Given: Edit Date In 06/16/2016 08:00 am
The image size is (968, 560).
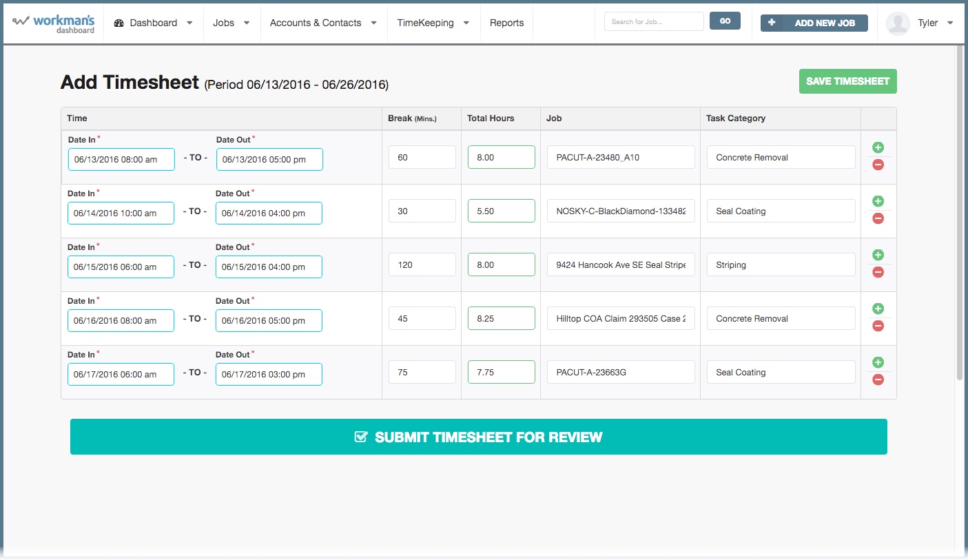Looking at the screenshot, I should [x=121, y=320].
